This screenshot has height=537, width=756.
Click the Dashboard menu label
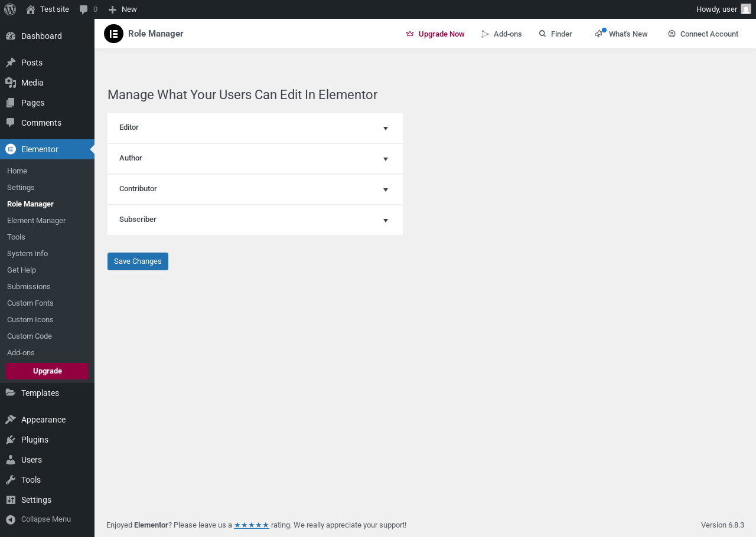click(x=41, y=36)
